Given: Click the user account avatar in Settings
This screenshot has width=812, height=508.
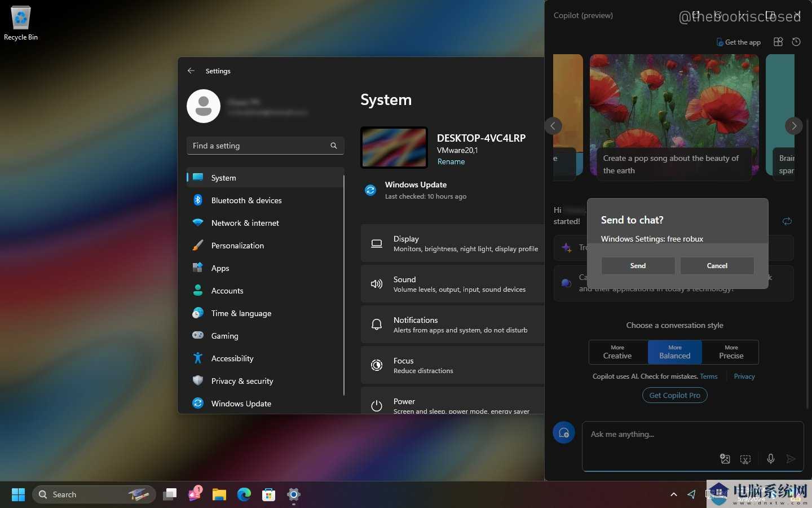Looking at the screenshot, I should [204, 106].
